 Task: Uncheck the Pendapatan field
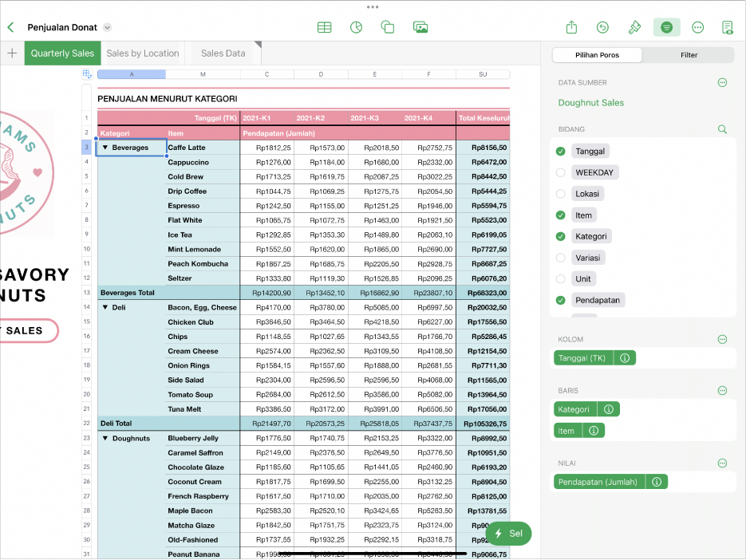(x=560, y=300)
